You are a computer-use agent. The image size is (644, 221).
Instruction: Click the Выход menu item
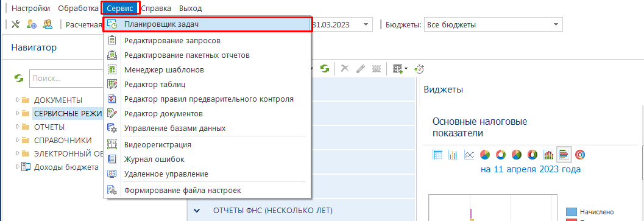[191, 8]
